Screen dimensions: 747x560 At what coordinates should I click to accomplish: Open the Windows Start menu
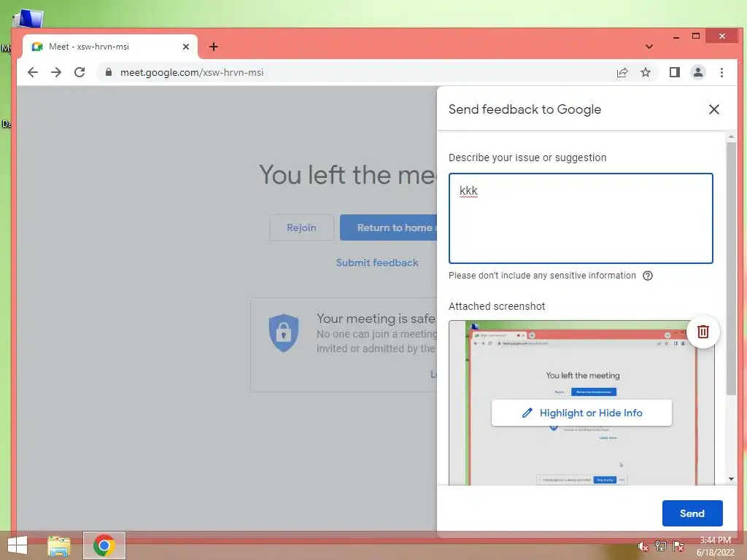pyautogui.click(x=18, y=545)
